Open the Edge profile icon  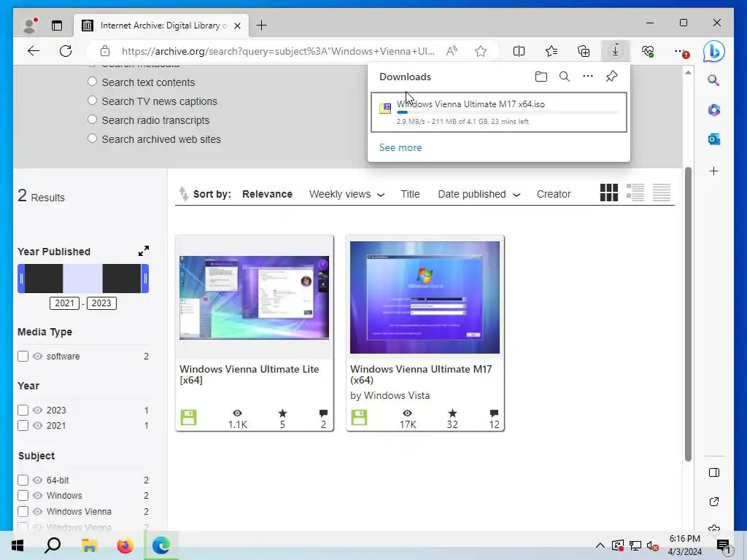[30, 26]
